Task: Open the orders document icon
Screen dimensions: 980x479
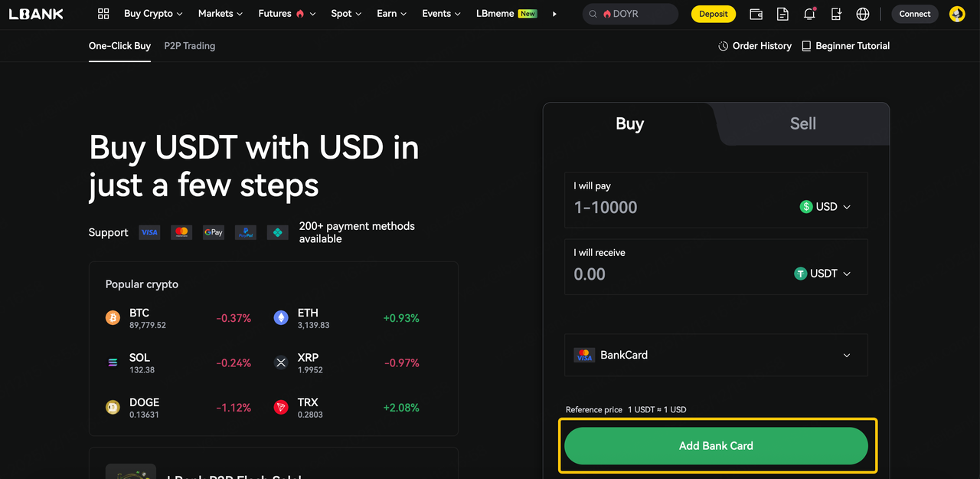Action: [782, 14]
